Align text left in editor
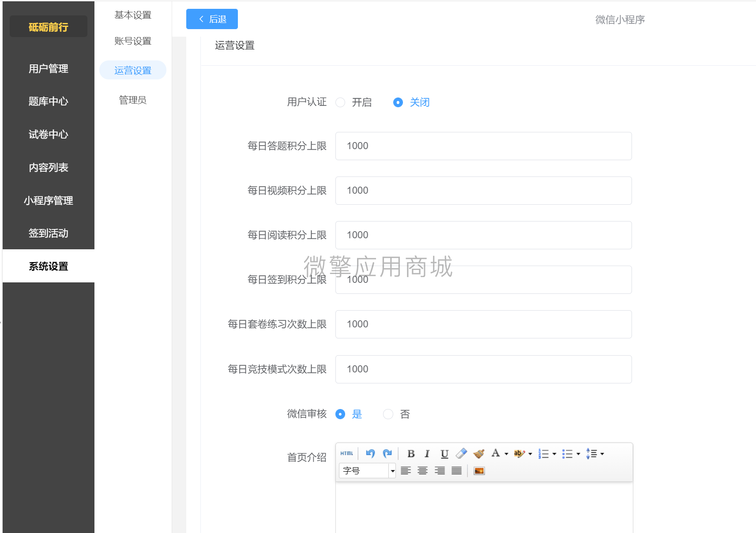 point(406,471)
